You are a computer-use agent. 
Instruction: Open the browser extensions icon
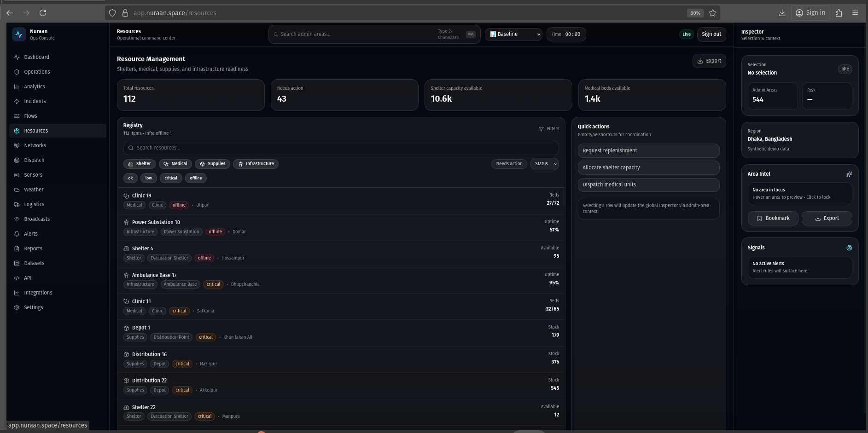(838, 13)
